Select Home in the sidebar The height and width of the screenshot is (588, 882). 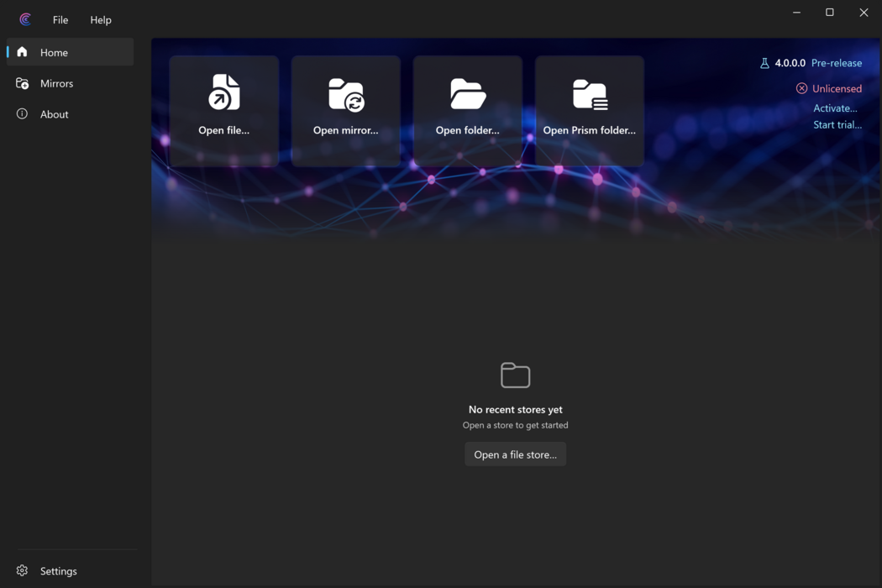(x=71, y=52)
